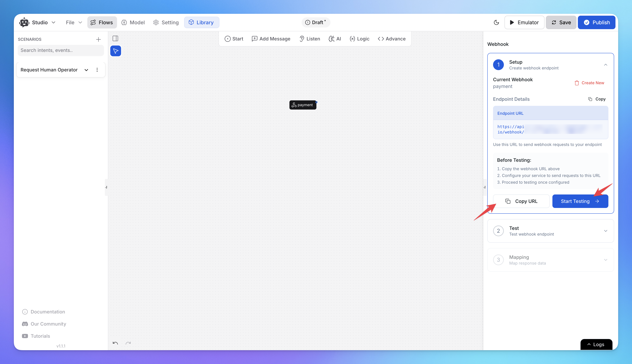Click the Endpoint URL header label
Screen dimensions: 632x364
click(x=510, y=114)
